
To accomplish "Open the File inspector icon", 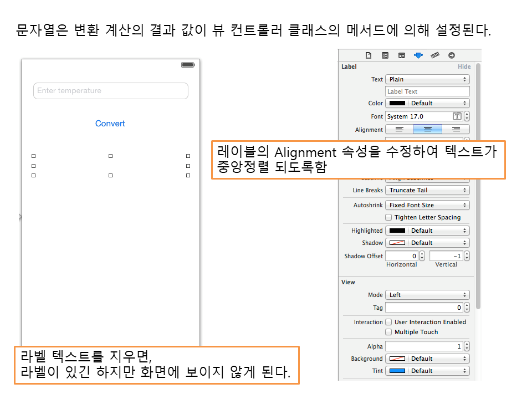I will [x=368, y=55].
